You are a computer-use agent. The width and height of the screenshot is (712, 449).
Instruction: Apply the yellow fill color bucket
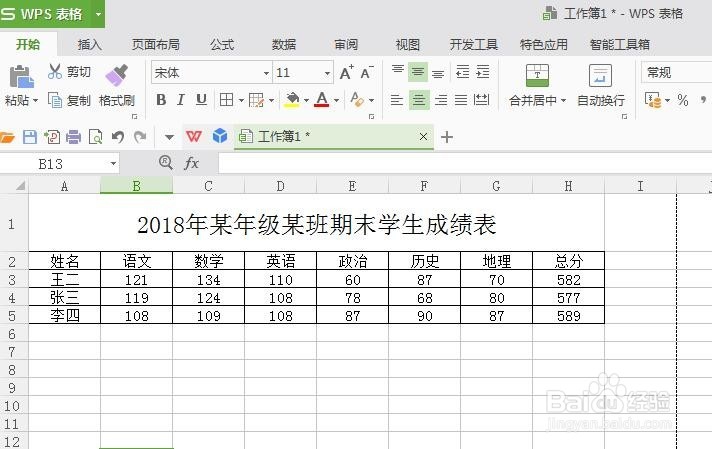point(292,100)
